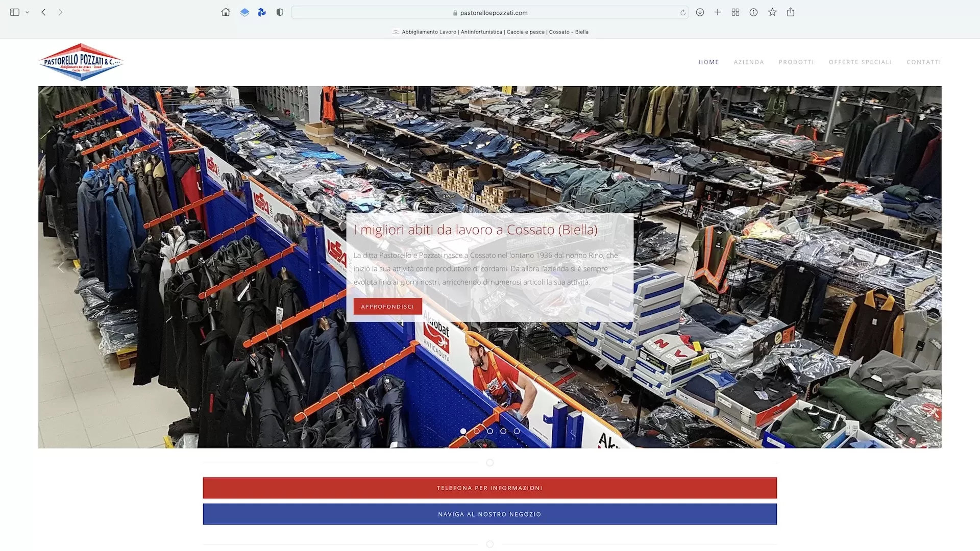Show the tab overview grid icon
Viewport: 980px width, 551px height.
tap(736, 12)
